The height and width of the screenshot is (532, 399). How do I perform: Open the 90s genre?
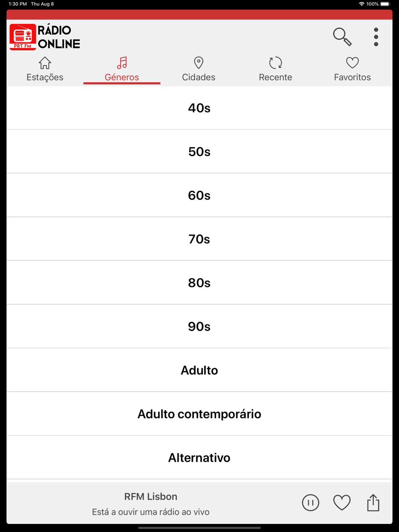click(x=199, y=326)
